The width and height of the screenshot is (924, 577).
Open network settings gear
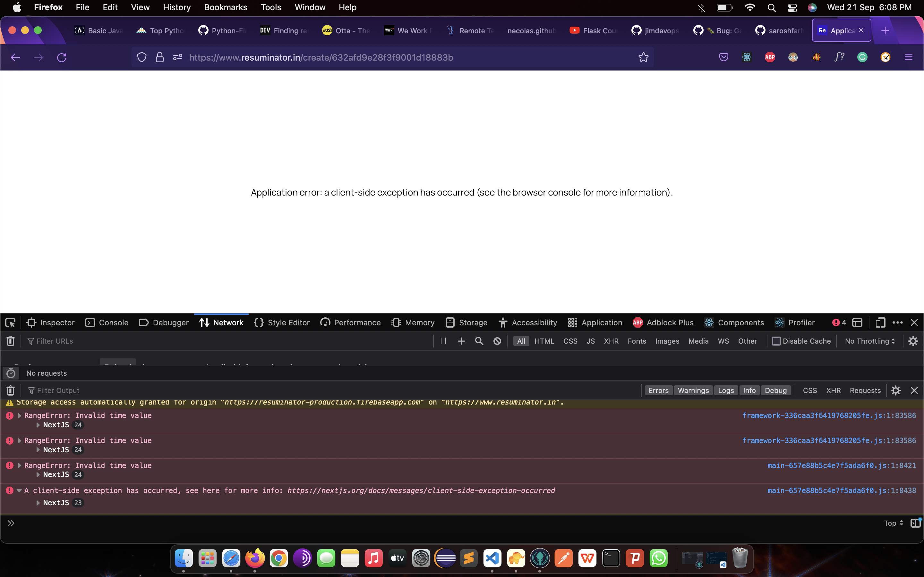(x=913, y=341)
